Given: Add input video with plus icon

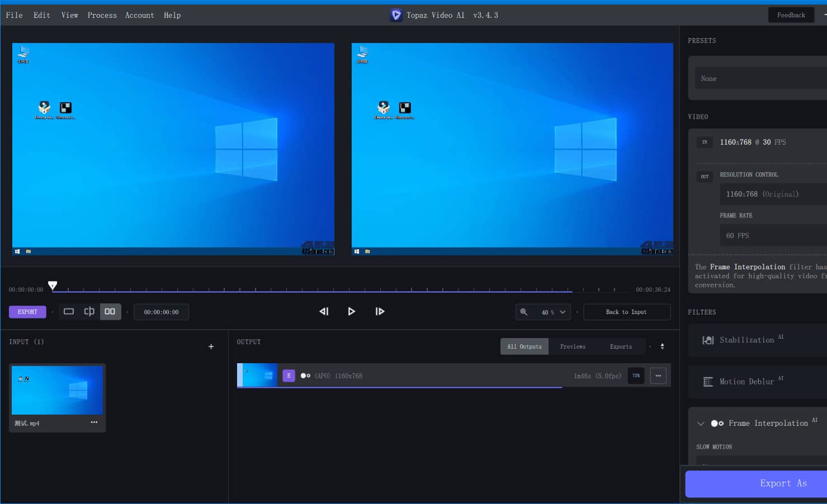Looking at the screenshot, I should click(x=211, y=347).
